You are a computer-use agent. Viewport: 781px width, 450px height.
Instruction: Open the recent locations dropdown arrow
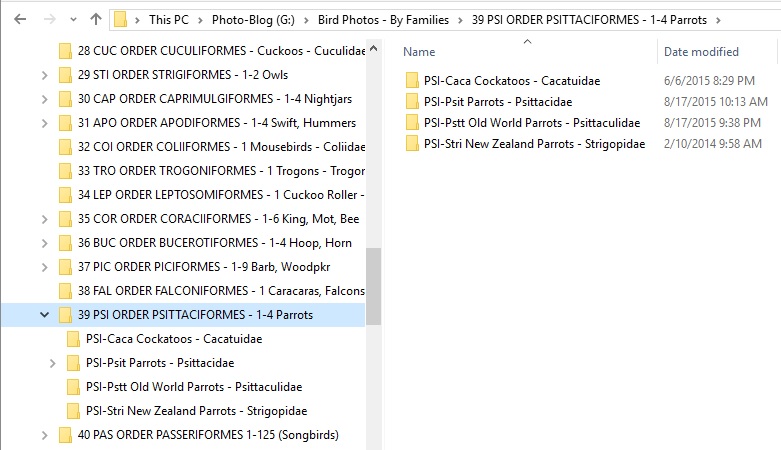72,19
